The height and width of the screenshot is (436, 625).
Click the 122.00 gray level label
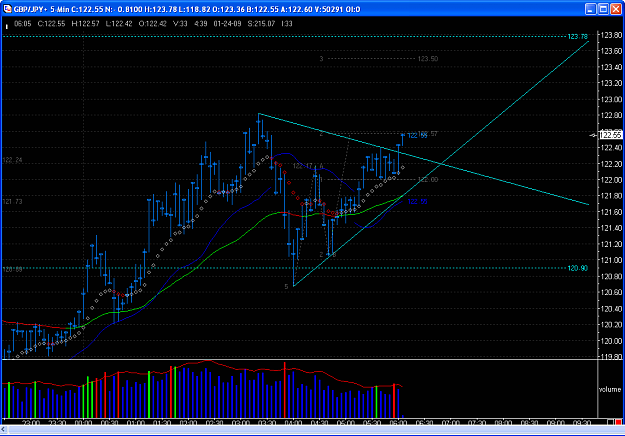(x=428, y=180)
